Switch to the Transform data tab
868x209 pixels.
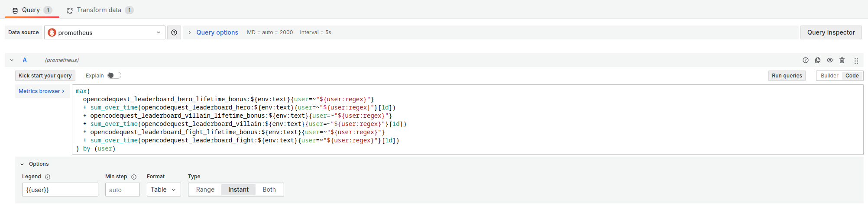[x=99, y=10]
